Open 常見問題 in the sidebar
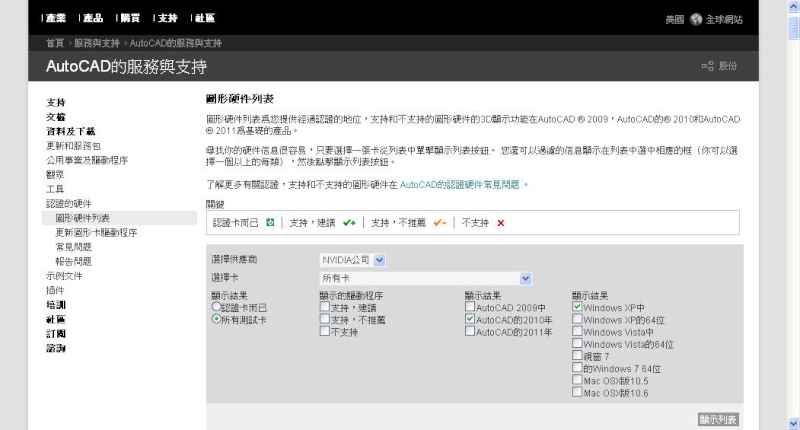Viewport: 800px width, 430px height. [x=73, y=247]
